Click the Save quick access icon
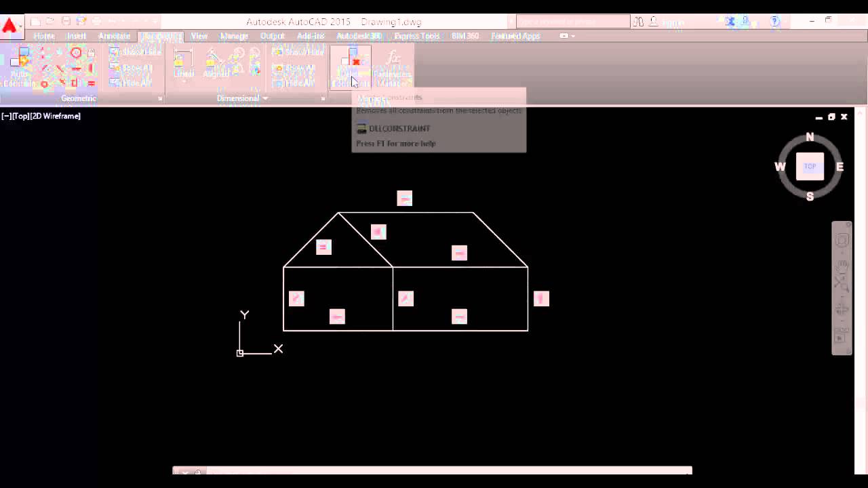Viewport: 868px width, 488px height. (66, 22)
